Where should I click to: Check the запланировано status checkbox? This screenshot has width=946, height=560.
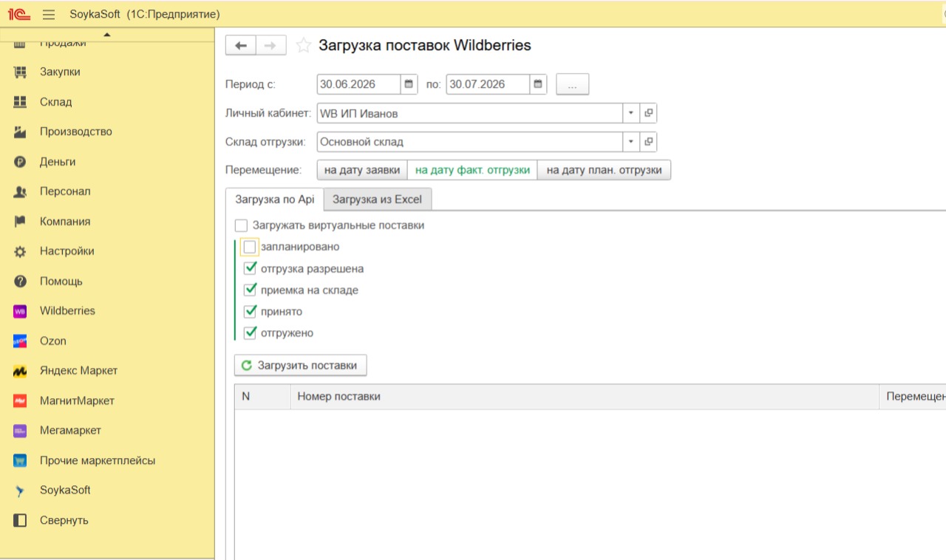pos(250,247)
